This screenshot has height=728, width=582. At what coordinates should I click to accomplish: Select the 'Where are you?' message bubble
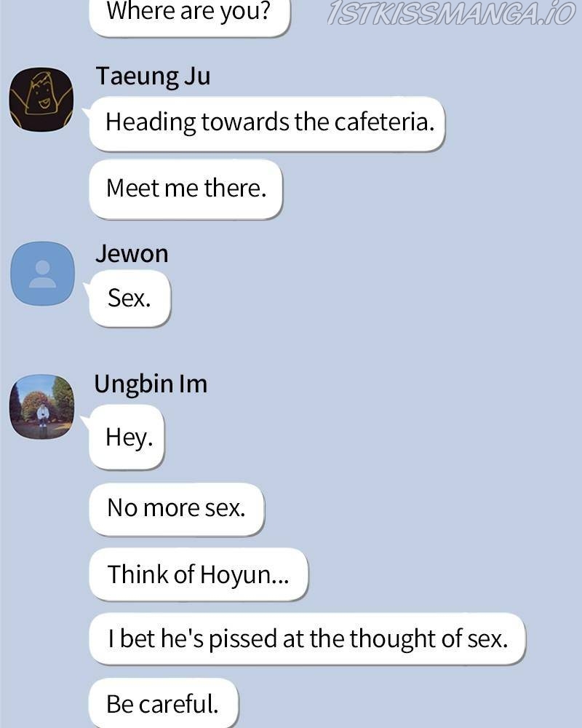[x=189, y=16]
